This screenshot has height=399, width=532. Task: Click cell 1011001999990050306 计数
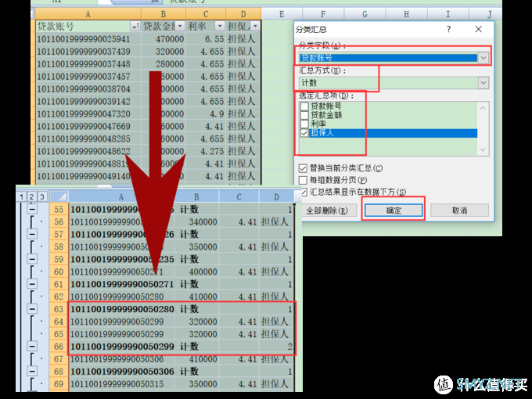tap(135, 372)
